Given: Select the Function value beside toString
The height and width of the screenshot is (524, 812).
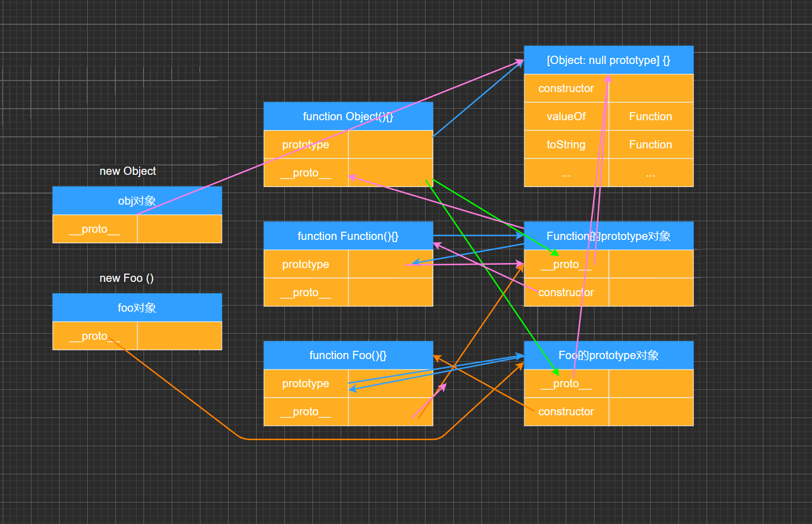Looking at the screenshot, I should point(650,145).
